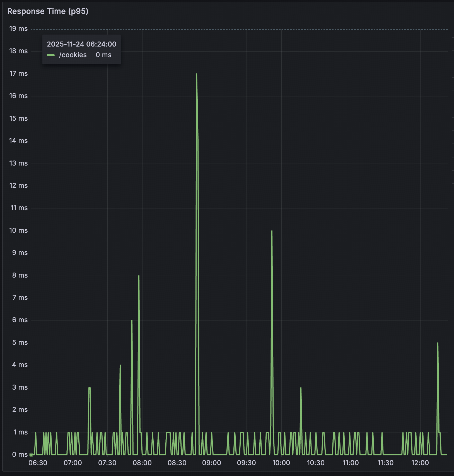Click the green /cookies legend color swatch
The height and width of the screenshot is (476, 454).
point(51,55)
